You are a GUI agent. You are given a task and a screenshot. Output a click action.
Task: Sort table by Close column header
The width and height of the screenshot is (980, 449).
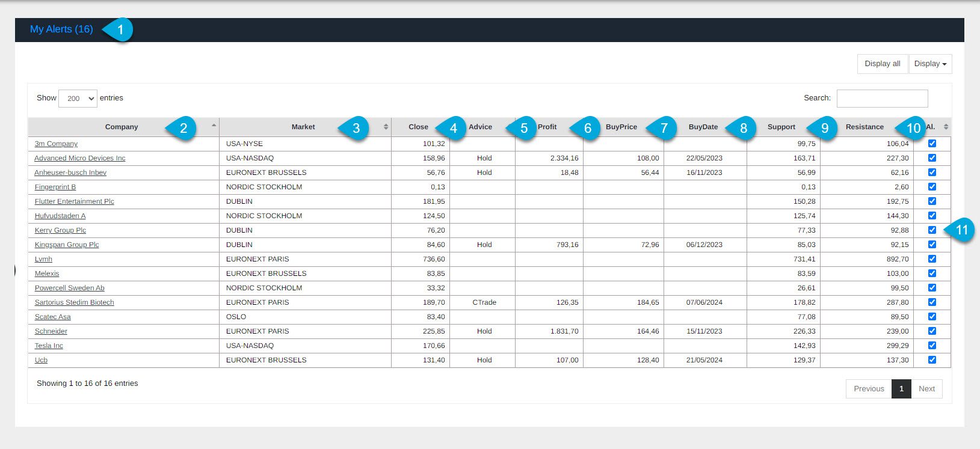click(x=418, y=127)
